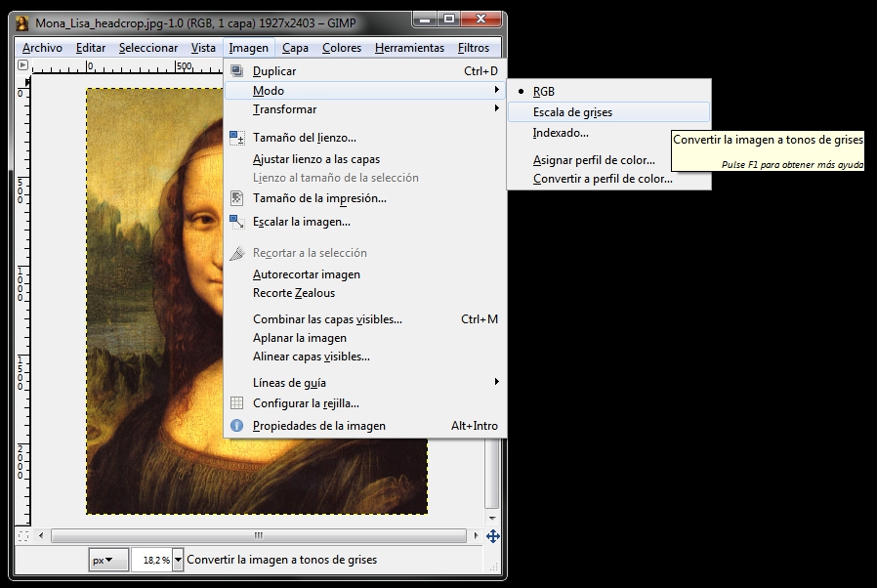
Task: Choose Combinar las capas visibles…
Action: pyautogui.click(x=364, y=318)
